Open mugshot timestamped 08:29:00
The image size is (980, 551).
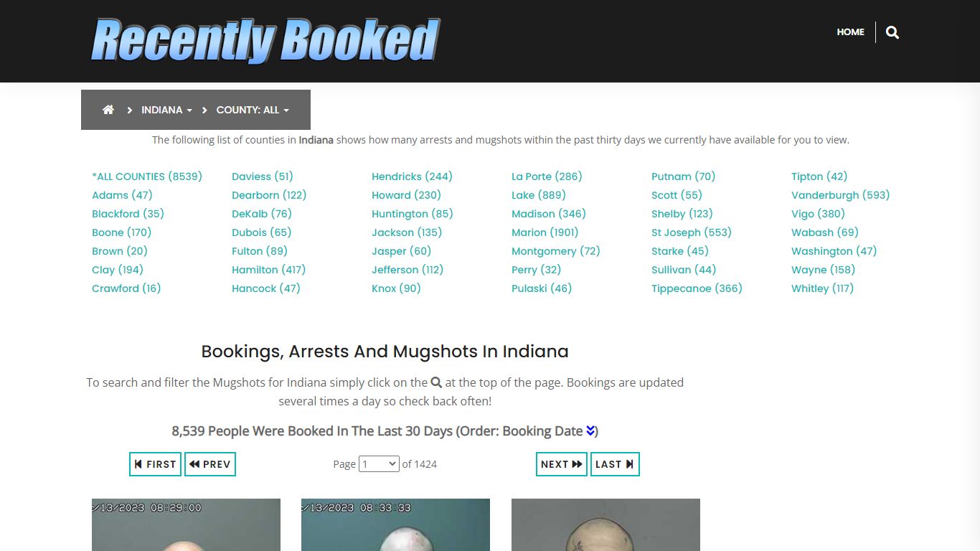186,524
